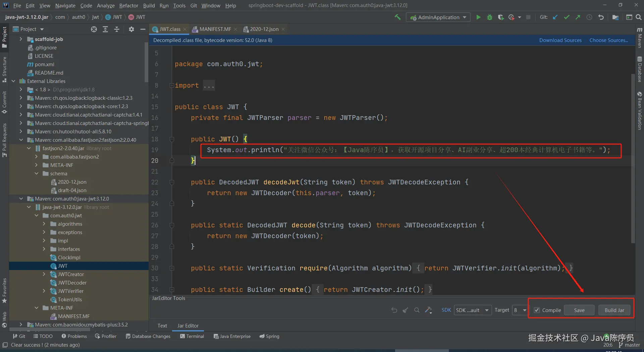Open the Refactor menu
644x352 pixels.
tap(128, 5)
